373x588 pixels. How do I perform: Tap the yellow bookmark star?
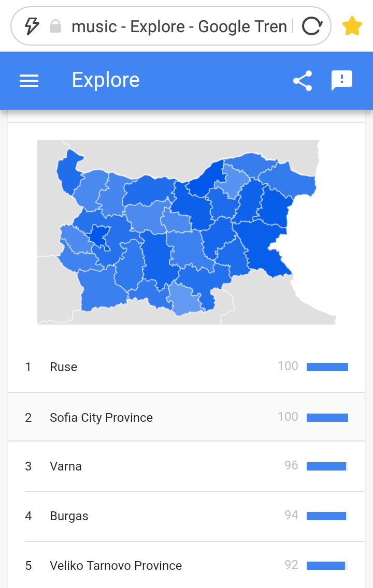point(352,26)
